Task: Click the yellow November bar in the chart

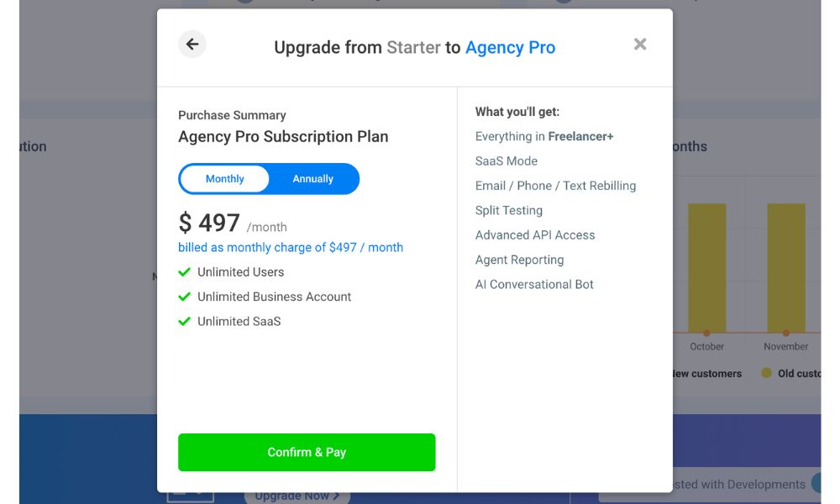Action: click(x=785, y=267)
